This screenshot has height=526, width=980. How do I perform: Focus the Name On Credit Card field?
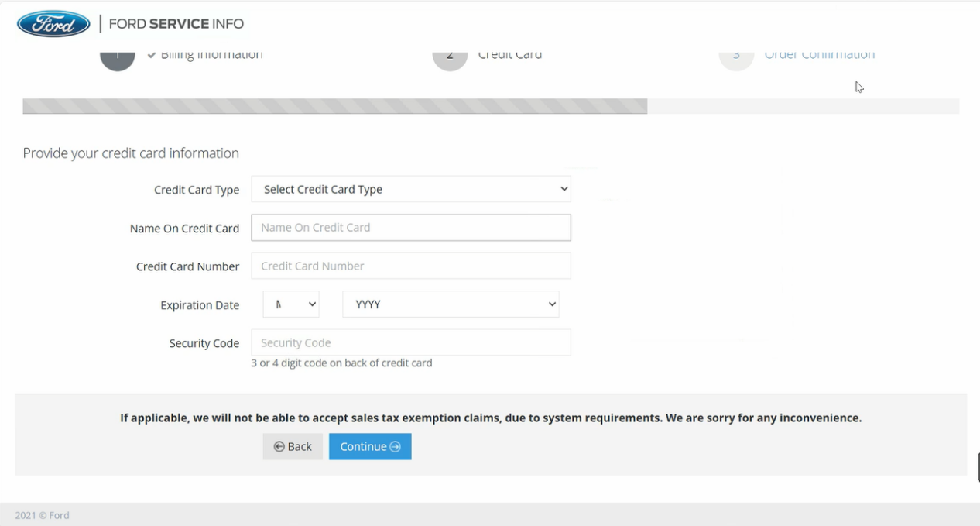click(410, 228)
